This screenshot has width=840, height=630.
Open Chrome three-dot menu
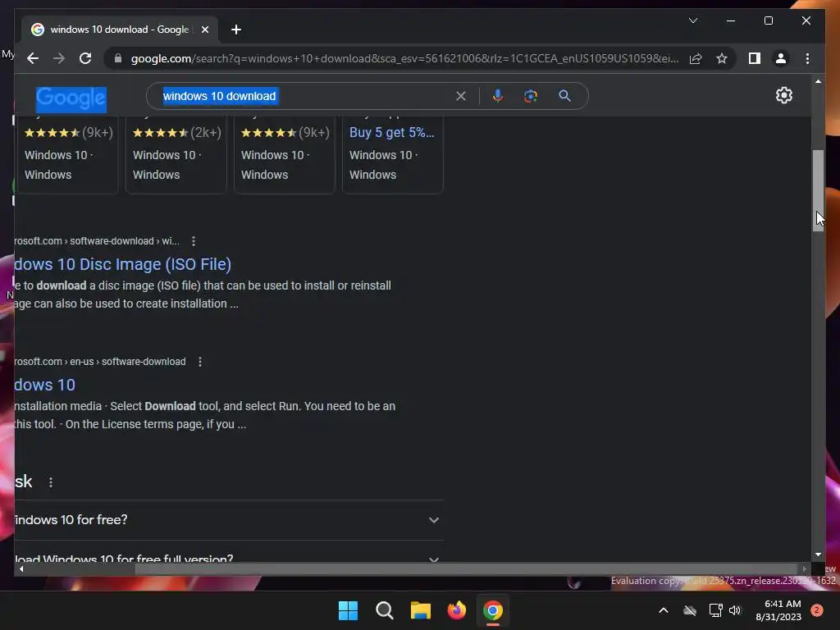click(807, 58)
